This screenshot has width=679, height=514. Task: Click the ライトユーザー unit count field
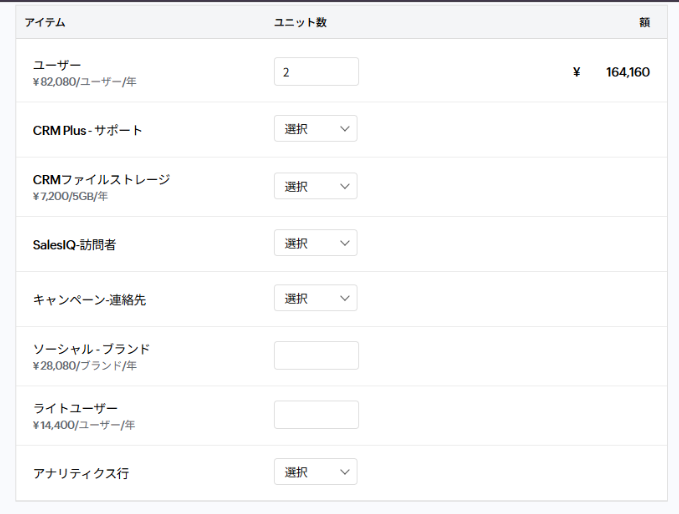click(x=316, y=415)
